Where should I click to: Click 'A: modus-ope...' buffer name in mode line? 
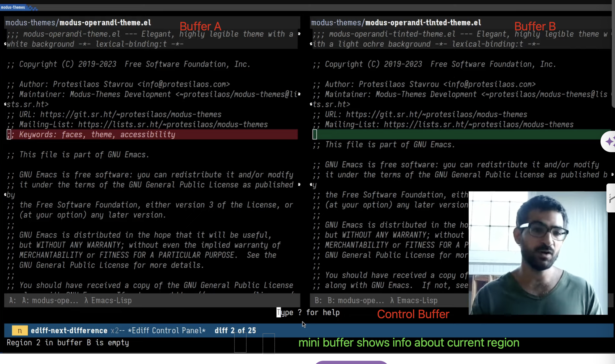[x=50, y=300]
